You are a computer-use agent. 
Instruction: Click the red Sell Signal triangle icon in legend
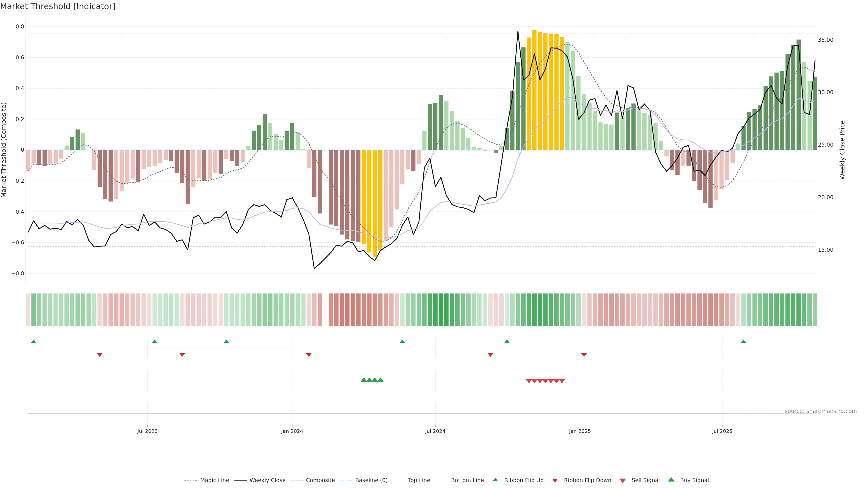pos(622,481)
